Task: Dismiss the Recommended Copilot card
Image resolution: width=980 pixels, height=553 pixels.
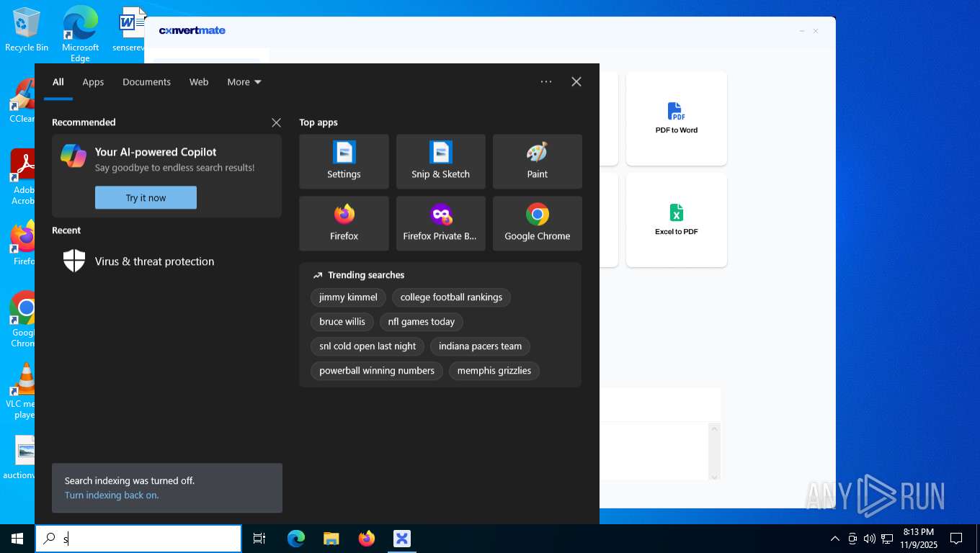Action: pos(276,122)
